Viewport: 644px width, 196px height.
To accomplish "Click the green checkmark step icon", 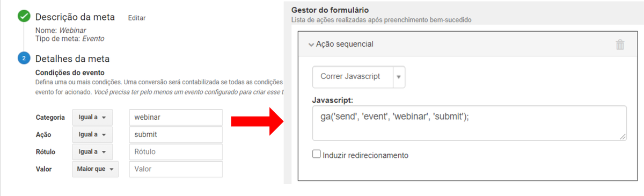I will 24,17.
